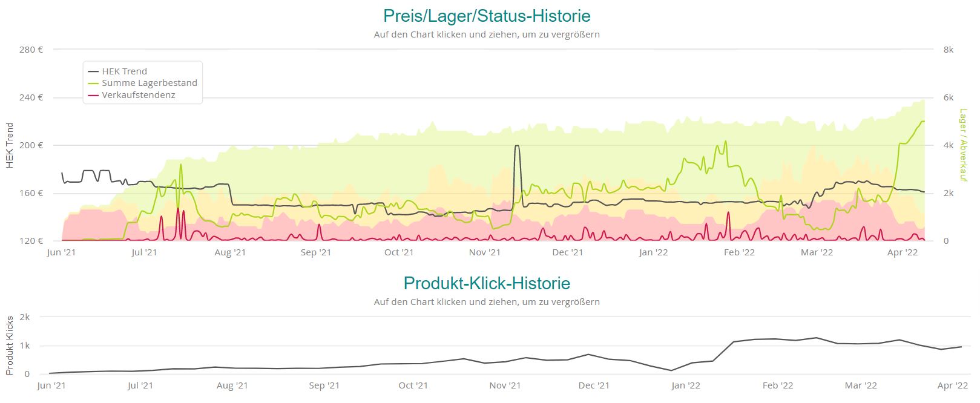Toggle the HEK Trend legend entry
Viewport: 980px width, 403px height.
coord(124,71)
